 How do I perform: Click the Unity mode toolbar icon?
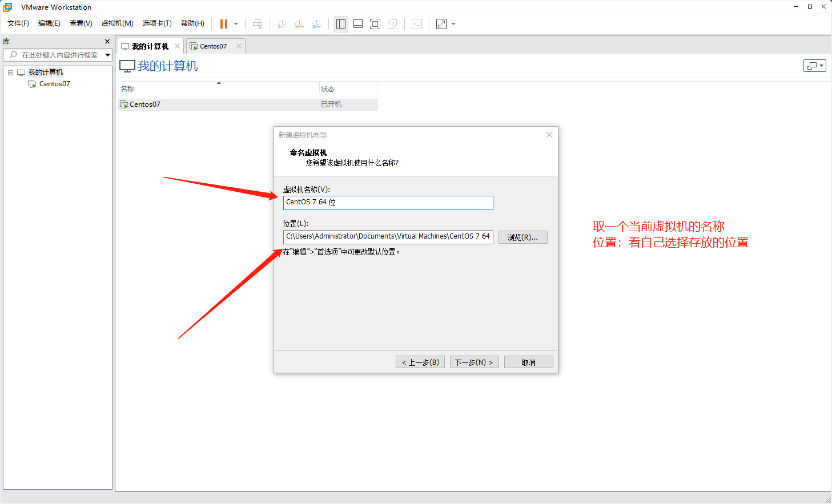(392, 24)
